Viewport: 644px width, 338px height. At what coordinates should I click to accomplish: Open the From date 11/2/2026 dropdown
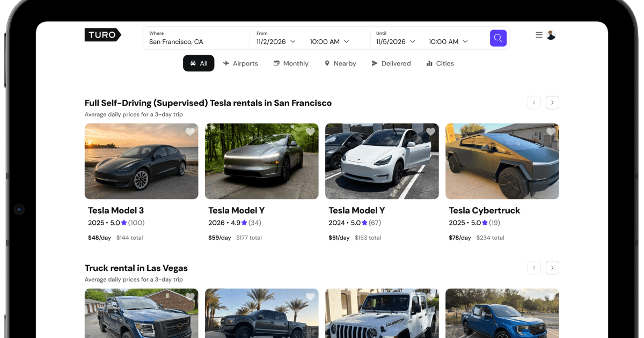click(x=276, y=41)
